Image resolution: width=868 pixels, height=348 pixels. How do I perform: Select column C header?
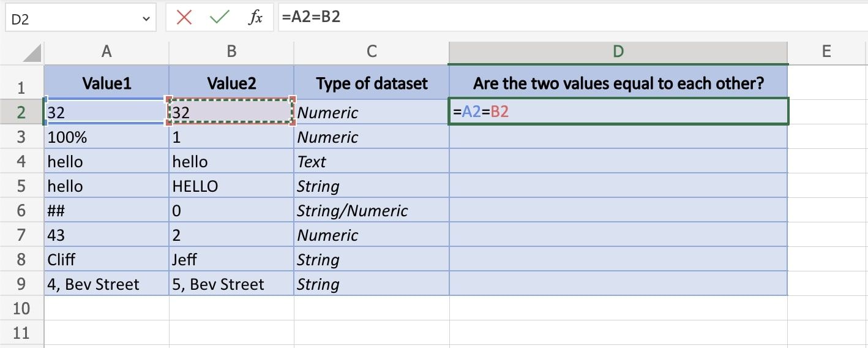click(x=372, y=52)
